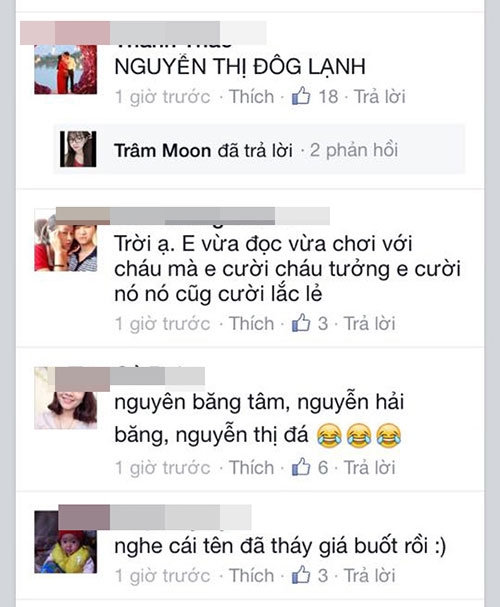Click Thích on 'nghe cái tên' comment
Image resolution: width=500 pixels, height=607 pixels.
click(251, 575)
